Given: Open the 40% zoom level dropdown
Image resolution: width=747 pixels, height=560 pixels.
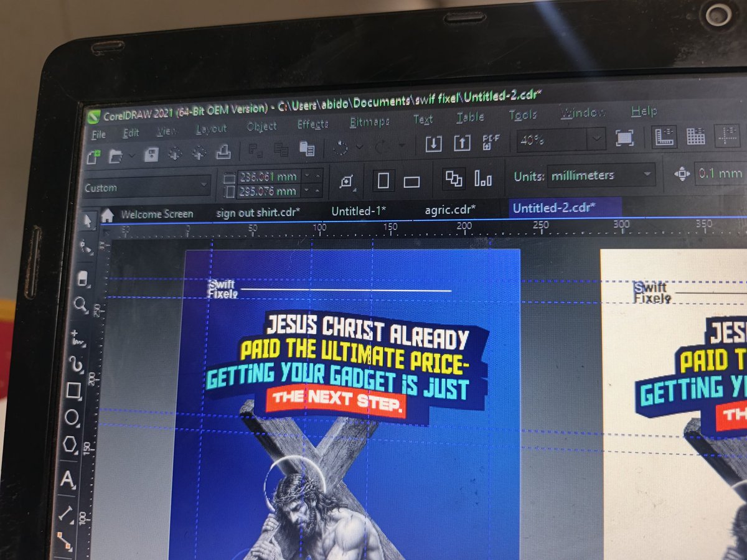Looking at the screenshot, I should 596,139.
